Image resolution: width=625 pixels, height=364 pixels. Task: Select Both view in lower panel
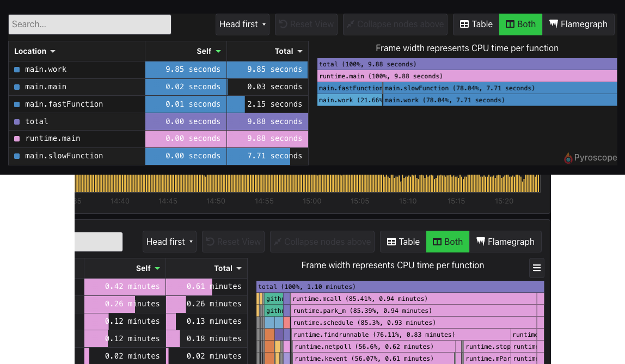(448, 242)
